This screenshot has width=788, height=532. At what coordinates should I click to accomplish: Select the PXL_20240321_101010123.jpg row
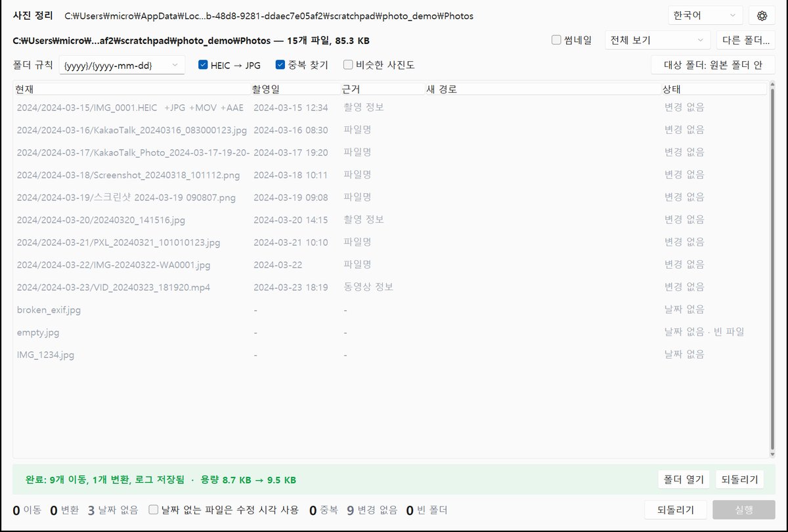coord(390,242)
